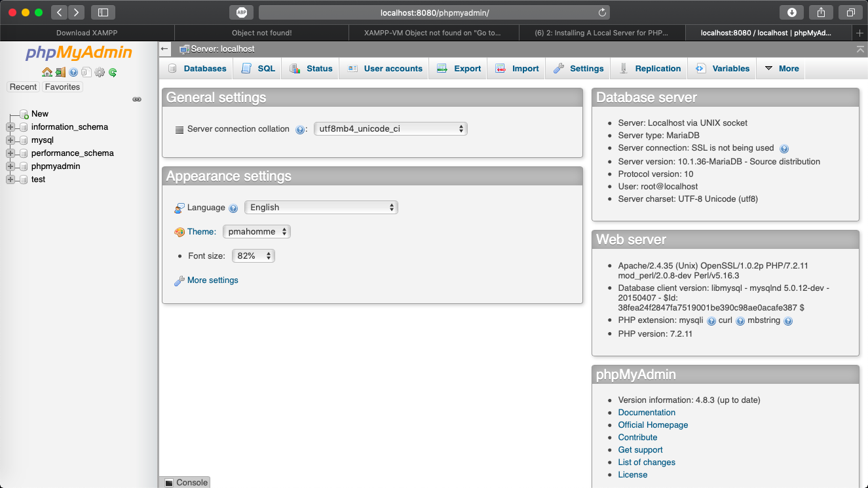Switch to Download XAMPP browser tab

click(87, 33)
